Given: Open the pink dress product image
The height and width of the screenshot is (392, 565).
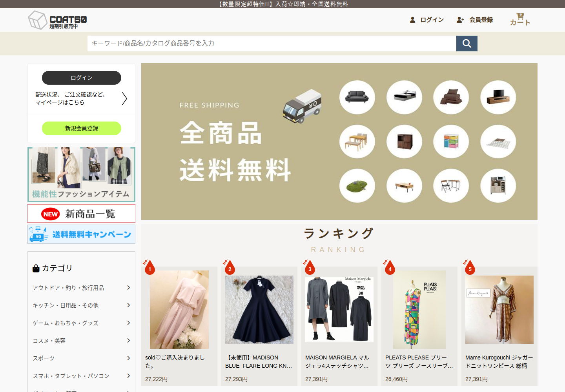Looking at the screenshot, I should pos(179,310).
